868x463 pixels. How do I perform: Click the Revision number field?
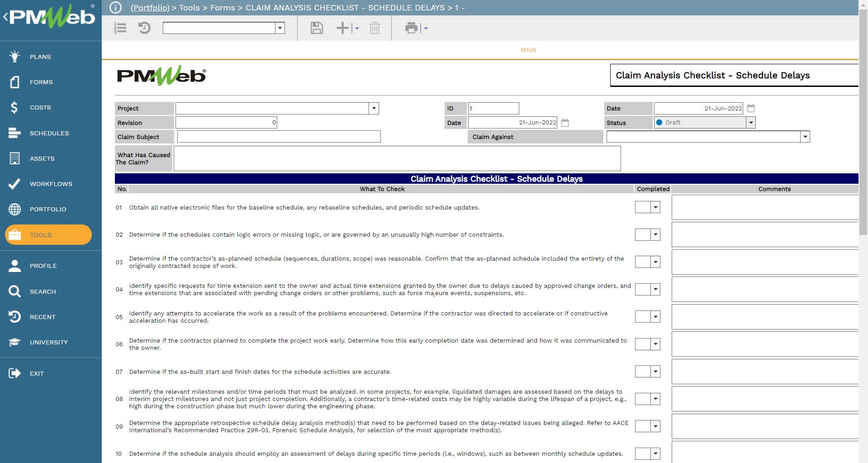[x=226, y=123]
